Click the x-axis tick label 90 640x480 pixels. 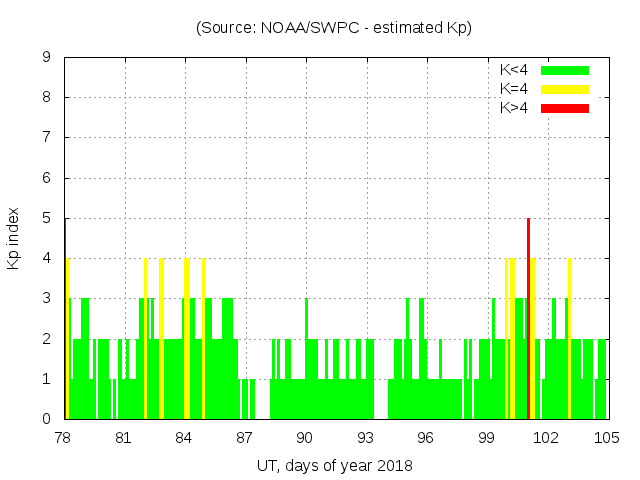point(304,438)
